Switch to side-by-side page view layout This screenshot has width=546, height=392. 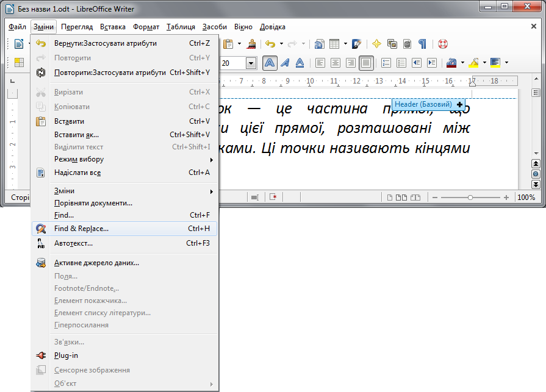[x=401, y=198]
